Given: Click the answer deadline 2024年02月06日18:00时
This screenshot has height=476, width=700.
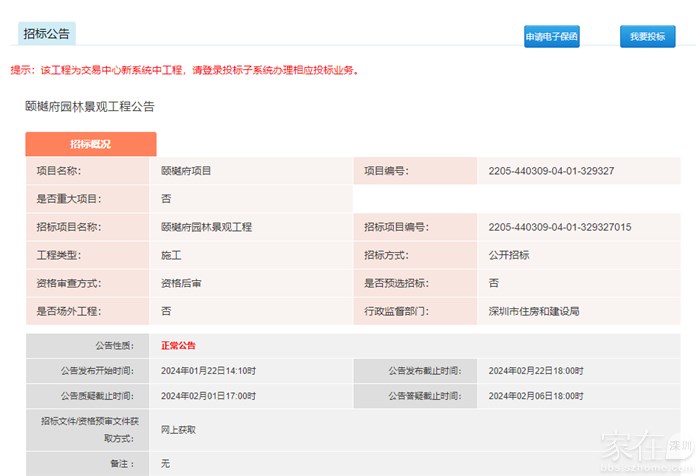Looking at the screenshot, I should (x=536, y=396).
